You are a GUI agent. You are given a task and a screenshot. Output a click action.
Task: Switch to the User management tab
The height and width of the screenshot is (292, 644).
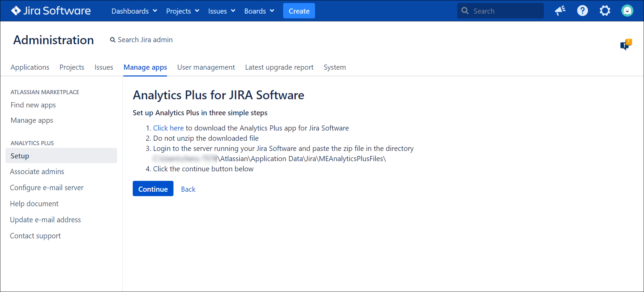pyautogui.click(x=206, y=67)
